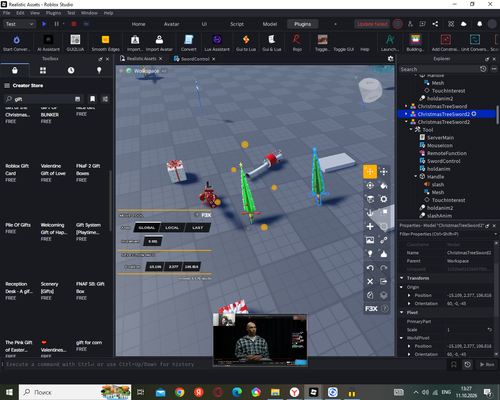Run the Smooth Edges plugin
500x400 pixels.
coord(105,43)
